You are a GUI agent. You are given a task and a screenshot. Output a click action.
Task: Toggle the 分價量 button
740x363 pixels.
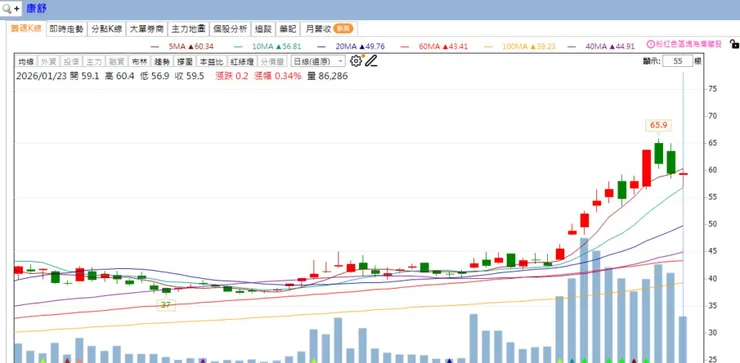click(x=272, y=61)
